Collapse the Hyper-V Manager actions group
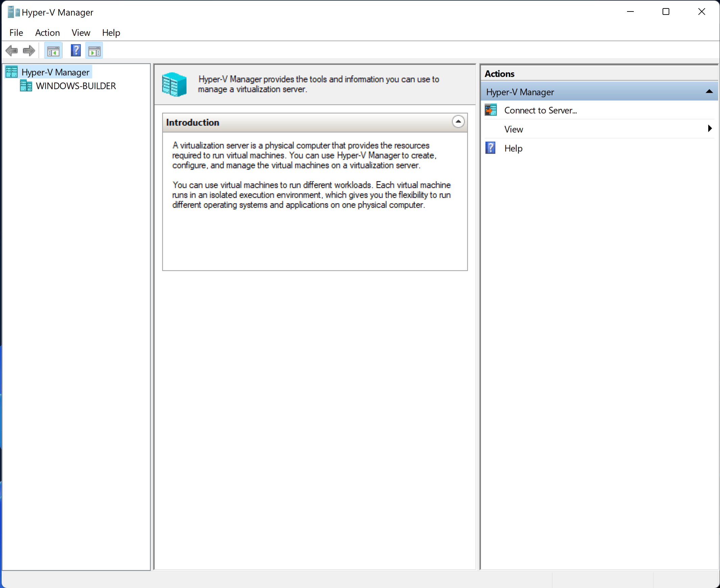This screenshot has height=588, width=720. pyautogui.click(x=709, y=91)
